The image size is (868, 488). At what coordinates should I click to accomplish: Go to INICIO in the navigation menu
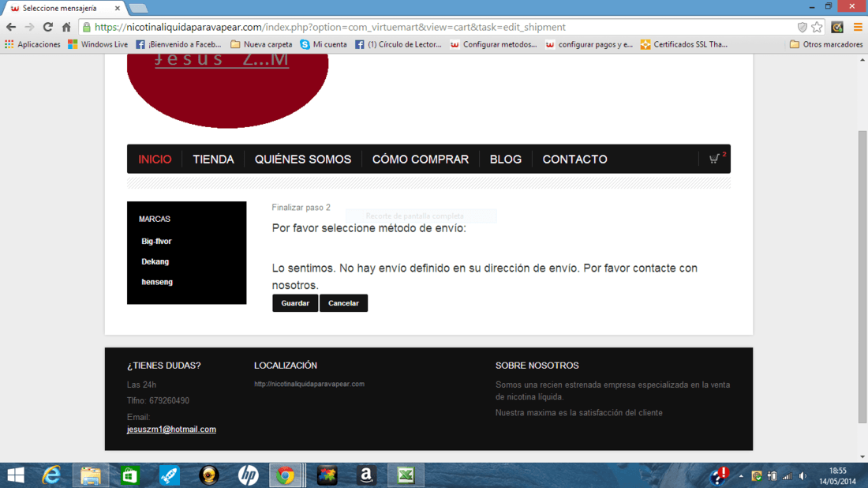[155, 160]
